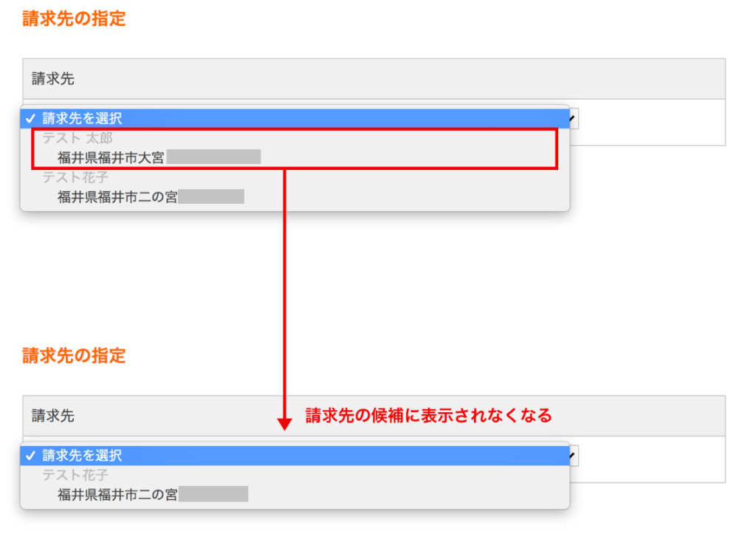Click checkmark beside upper 請求先を選択
756x545 pixels.
(x=31, y=118)
